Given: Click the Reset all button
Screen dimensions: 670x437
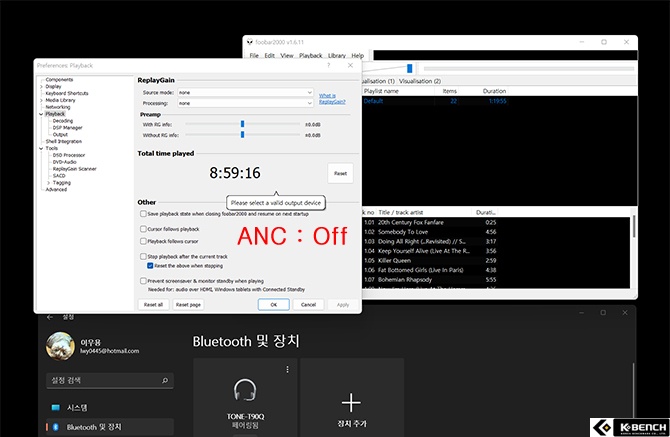Looking at the screenshot, I should tap(153, 305).
